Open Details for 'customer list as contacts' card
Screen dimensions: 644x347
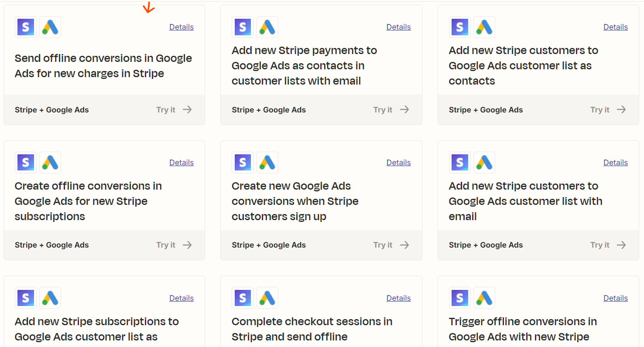616,27
